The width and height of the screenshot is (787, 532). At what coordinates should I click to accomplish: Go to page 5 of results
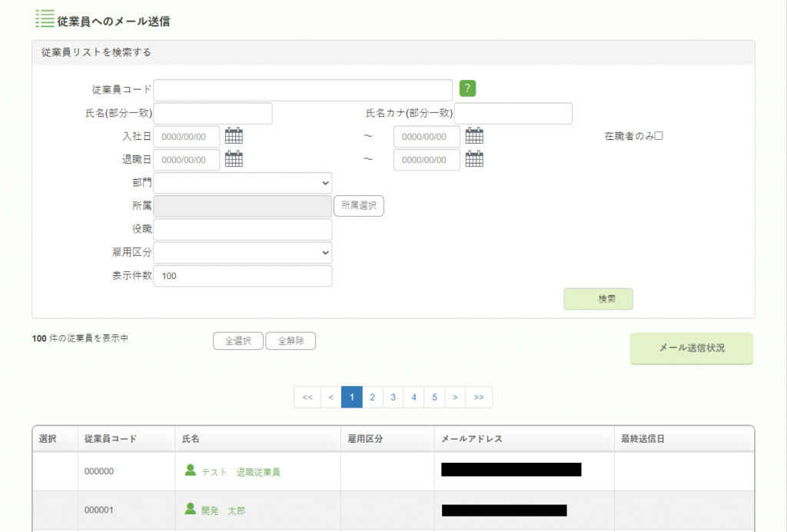pyautogui.click(x=434, y=397)
